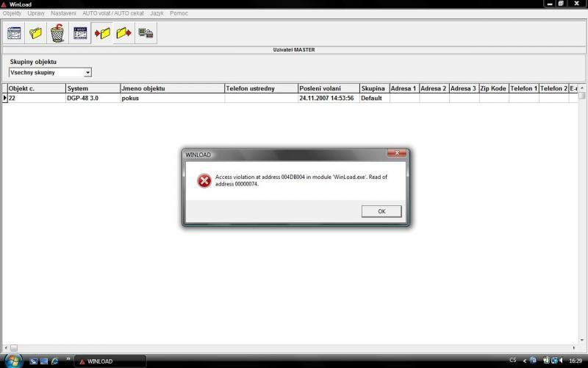
Task: Click the blue panel window toolbar icon
Action: click(80, 33)
